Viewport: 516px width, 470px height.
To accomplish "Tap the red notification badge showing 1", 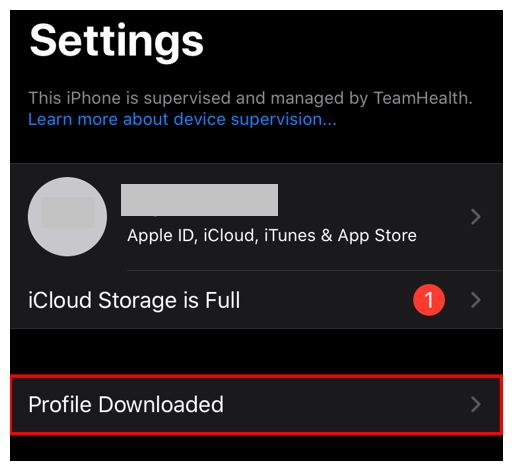I will (429, 300).
